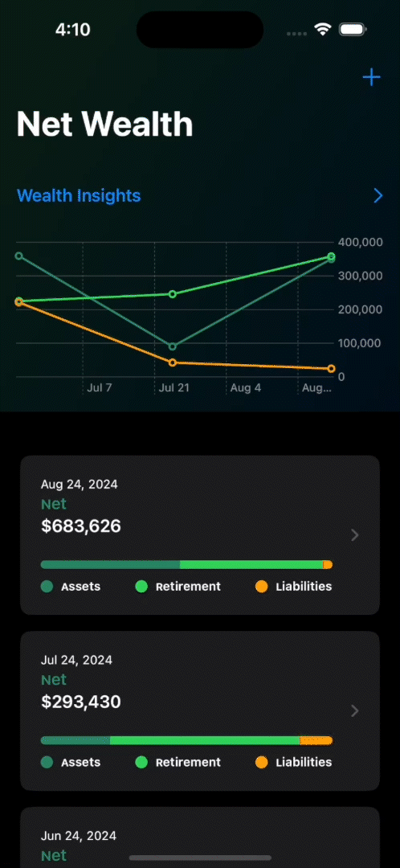400x868 pixels.
Task: Tap the battery status icon
Action: 353,30
